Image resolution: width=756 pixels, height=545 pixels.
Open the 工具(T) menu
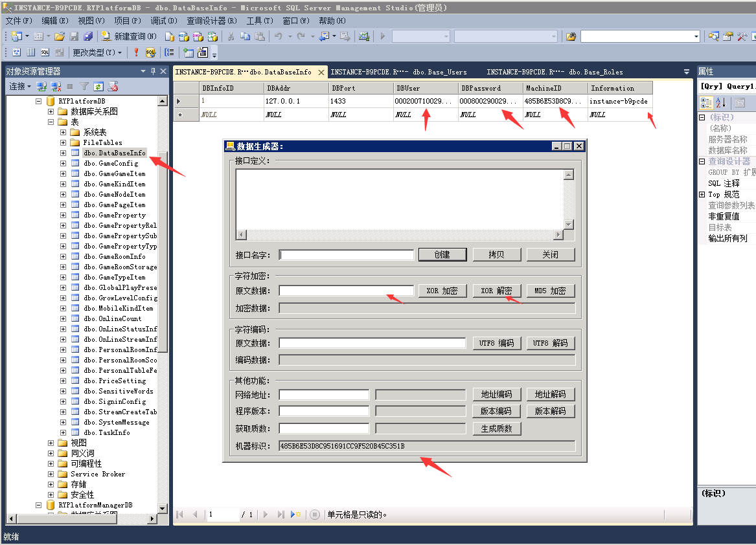click(260, 21)
